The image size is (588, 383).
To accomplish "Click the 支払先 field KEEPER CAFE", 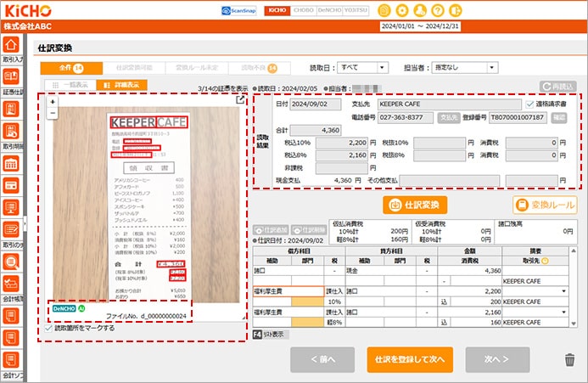I will click(449, 104).
